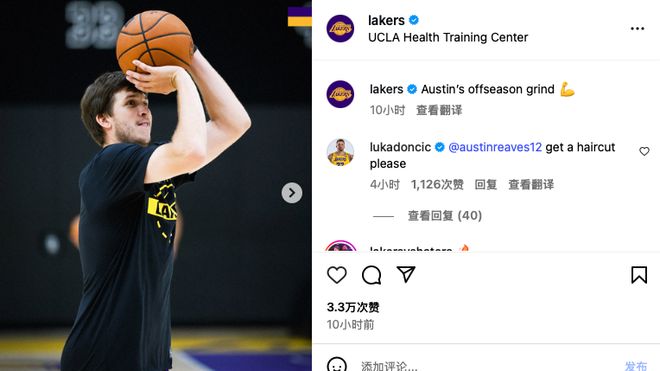This screenshot has width=660, height=371.
Task: Save post with bookmark icon
Action: coord(639,275)
